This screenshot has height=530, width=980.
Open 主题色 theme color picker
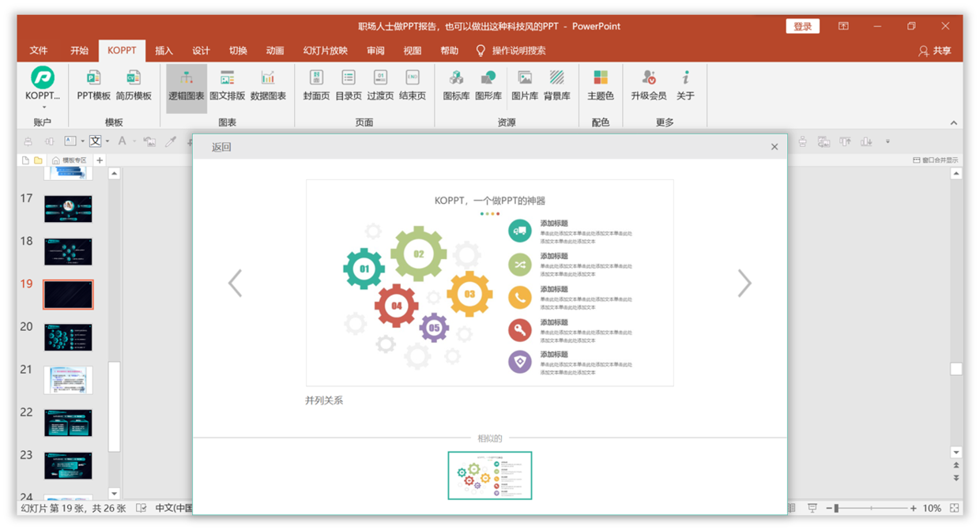tap(601, 85)
